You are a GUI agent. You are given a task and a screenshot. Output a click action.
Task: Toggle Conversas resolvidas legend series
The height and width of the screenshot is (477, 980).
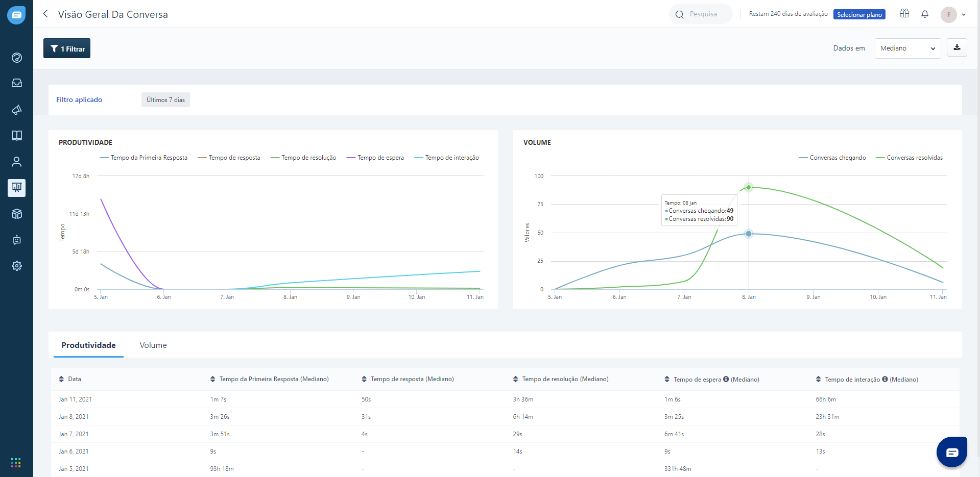pyautogui.click(x=910, y=158)
